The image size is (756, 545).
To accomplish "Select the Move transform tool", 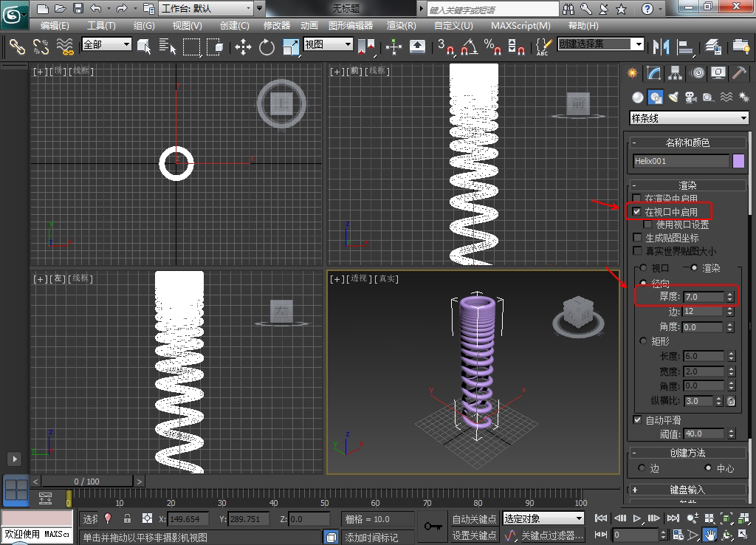I will 243,47.
